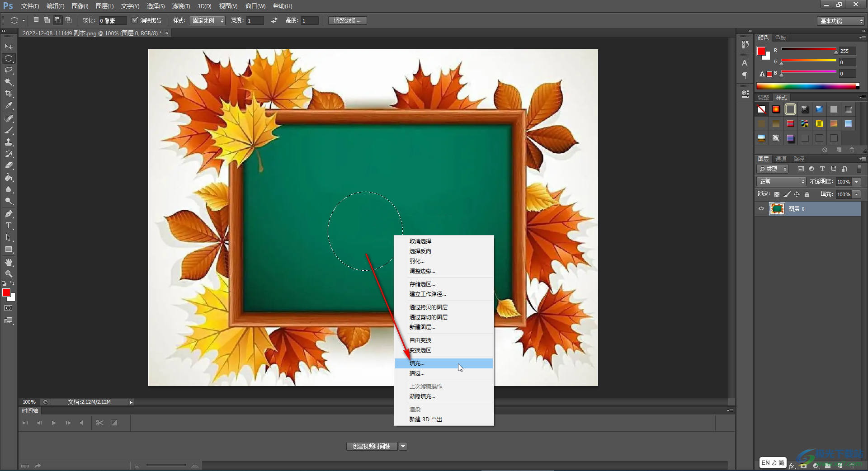Open the 正常 blend mode dropdown
The width and height of the screenshot is (868, 471).
(x=781, y=182)
